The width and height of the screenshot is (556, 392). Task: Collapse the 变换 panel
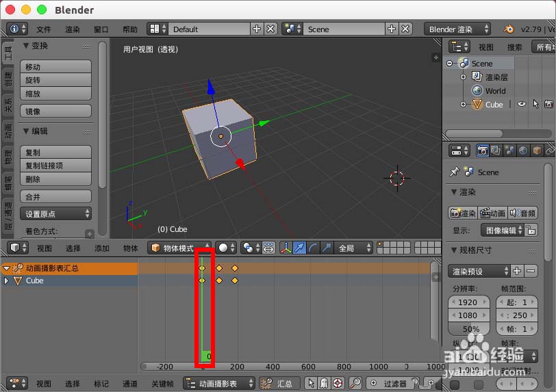(26, 46)
